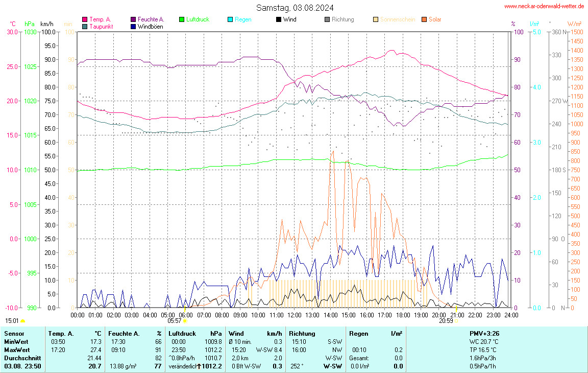Click the teal Taupunkt legend swatch

point(85,26)
